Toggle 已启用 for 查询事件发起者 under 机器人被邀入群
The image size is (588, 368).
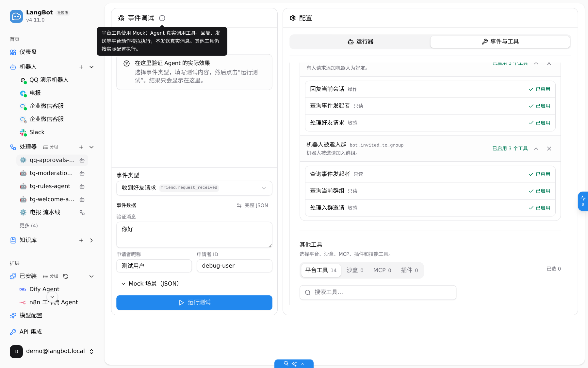coord(539,174)
